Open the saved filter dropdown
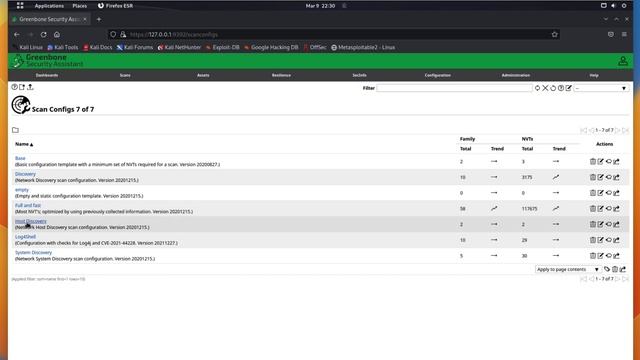The height and width of the screenshot is (360, 640). 601,88
